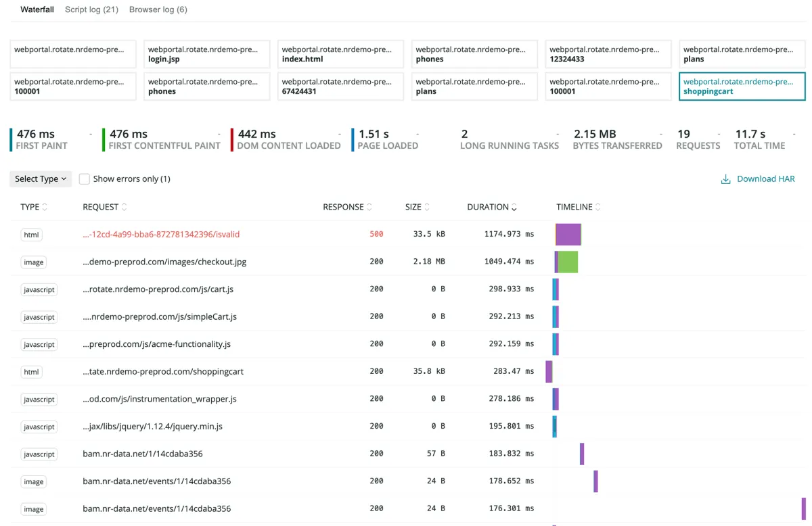812x526 pixels.
Task: Click the 1049.474 ms duration value
Action: click(x=509, y=262)
